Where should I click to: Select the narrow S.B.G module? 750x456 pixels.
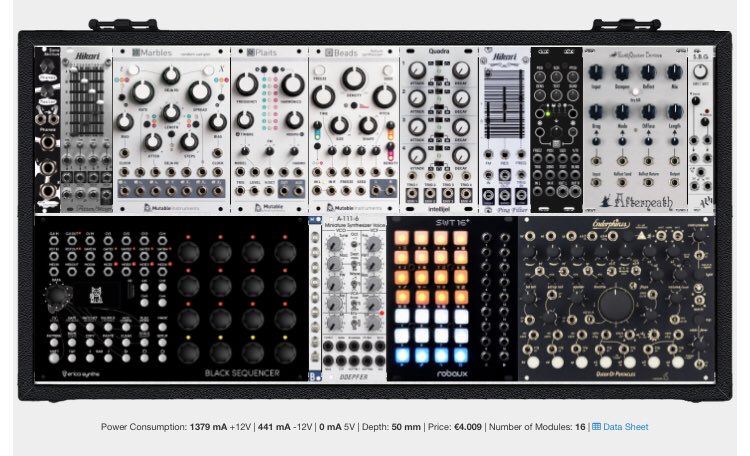tap(701, 130)
